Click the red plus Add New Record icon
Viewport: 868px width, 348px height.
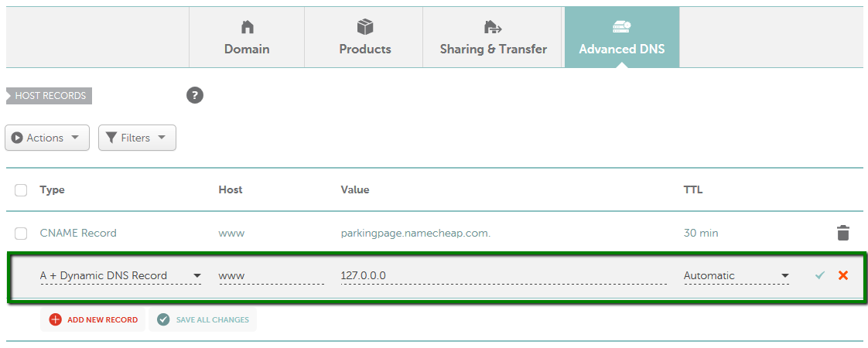[x=56, y=320]
